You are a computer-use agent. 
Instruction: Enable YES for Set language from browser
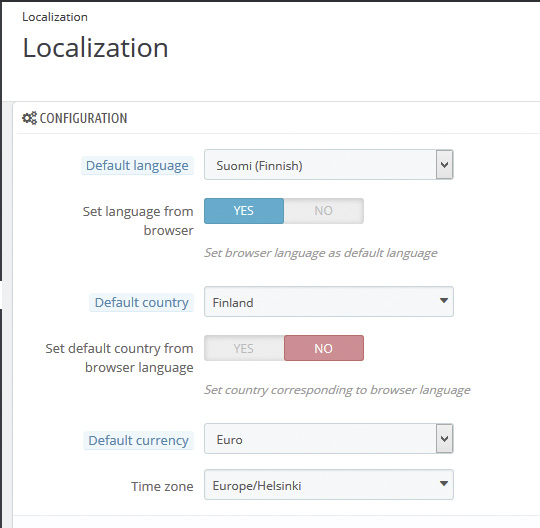pos(244,211)
